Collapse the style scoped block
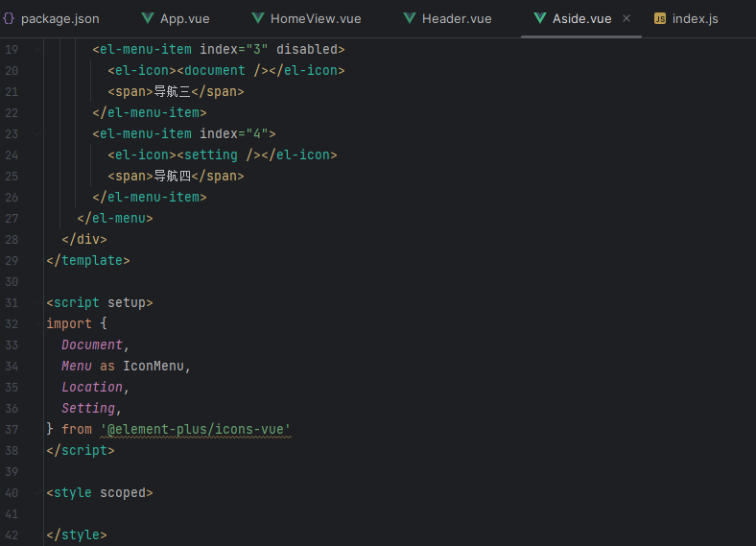 (36, 493)
